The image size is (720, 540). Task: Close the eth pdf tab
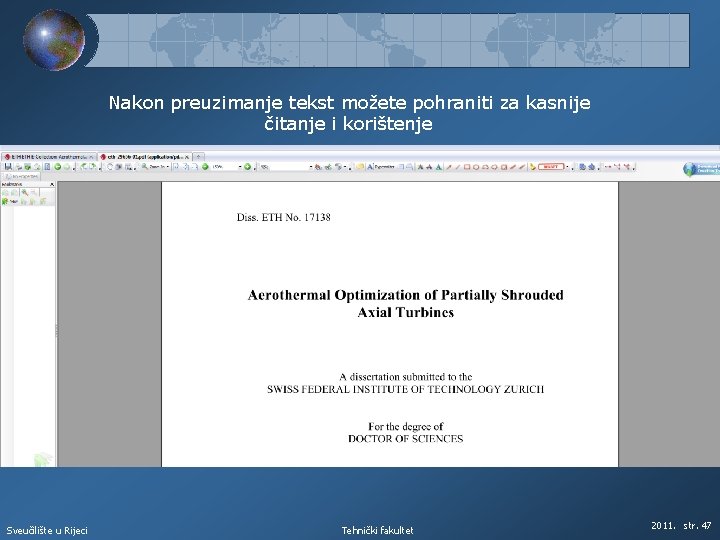(x=186, y=157)
